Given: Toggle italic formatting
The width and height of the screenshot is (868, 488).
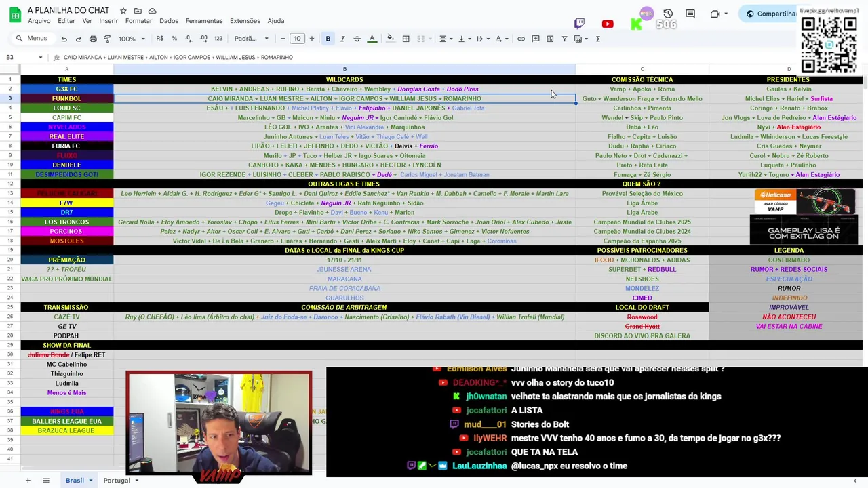Looking at the screenshot, I should click(342, 39).
